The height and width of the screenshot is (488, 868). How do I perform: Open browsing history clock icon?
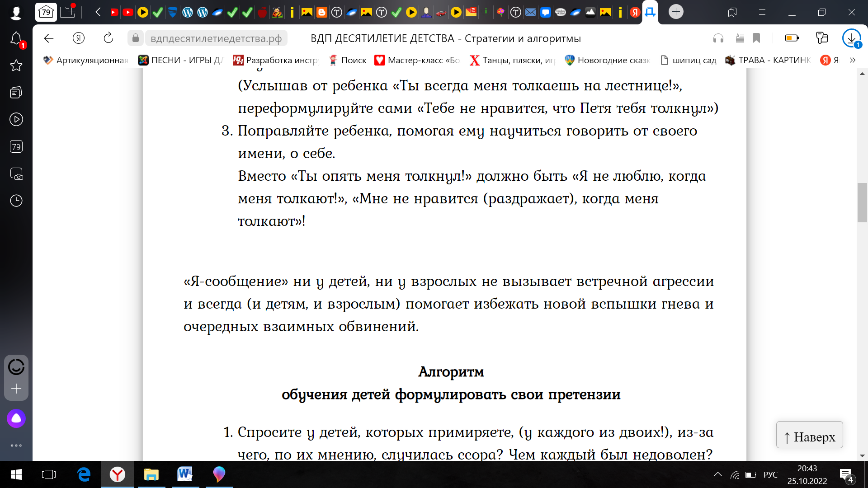point(16,201)
